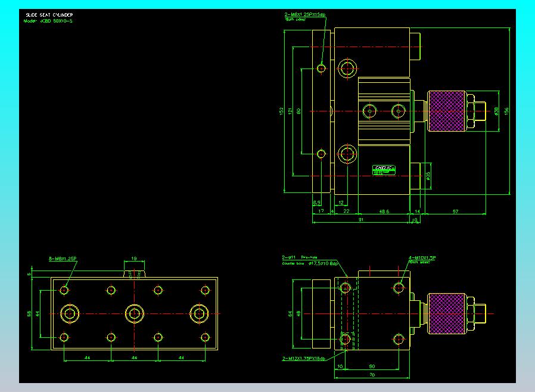This screenshot has height=392, width=535.
Task: Click the ø38 diameter dimension label
Action: click(496, 111)
